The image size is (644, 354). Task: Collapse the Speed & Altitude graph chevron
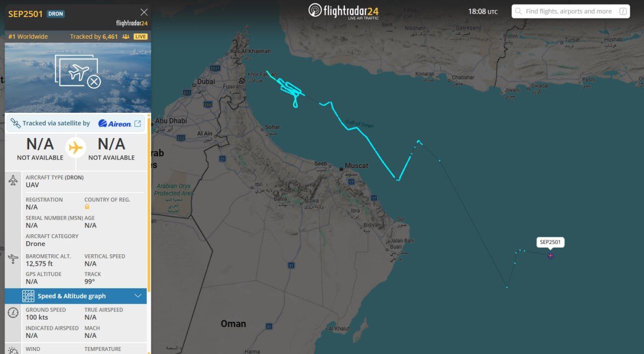click(138, 296)
